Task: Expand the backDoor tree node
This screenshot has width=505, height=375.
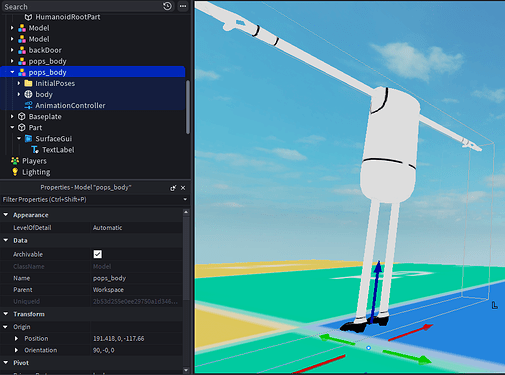Action: click(12, 50)
